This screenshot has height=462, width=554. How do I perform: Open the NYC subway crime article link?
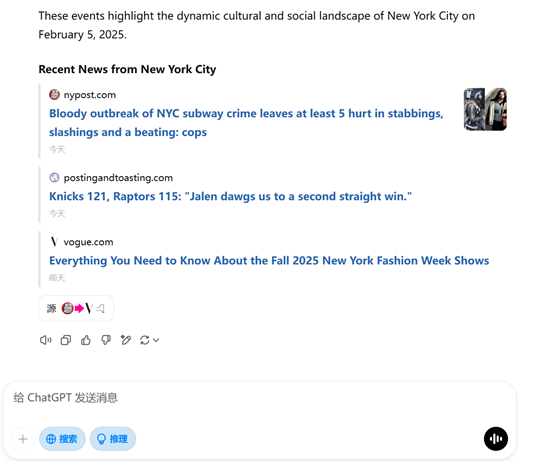(246, 123)
